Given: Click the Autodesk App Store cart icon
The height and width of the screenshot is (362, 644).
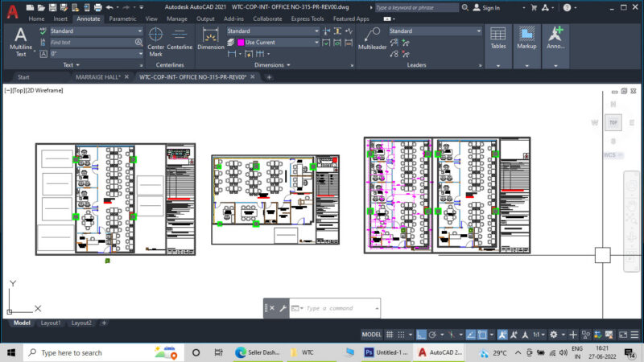Looking at the screenshot, I should [x=534, y=7].
